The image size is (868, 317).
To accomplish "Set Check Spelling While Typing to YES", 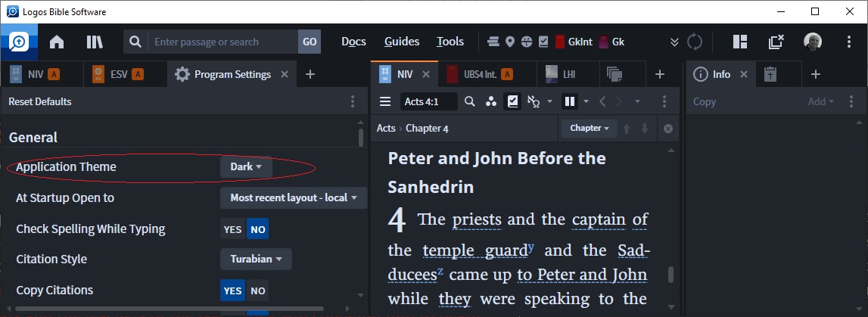I will pyautogui.click(x=233, y=228).
